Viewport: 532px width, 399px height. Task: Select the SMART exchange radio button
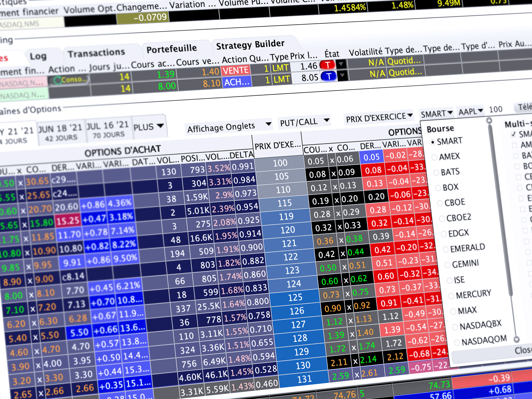click(433, 142)
